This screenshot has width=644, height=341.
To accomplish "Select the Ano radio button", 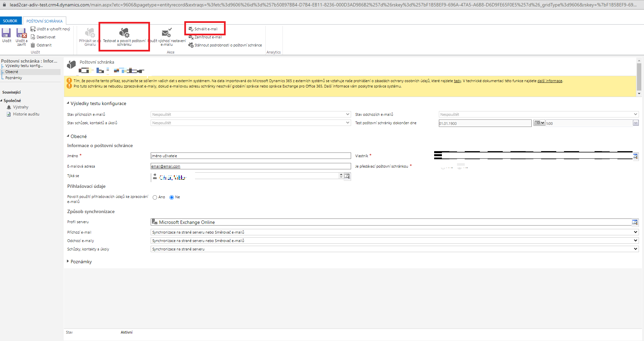I will 155,197.
